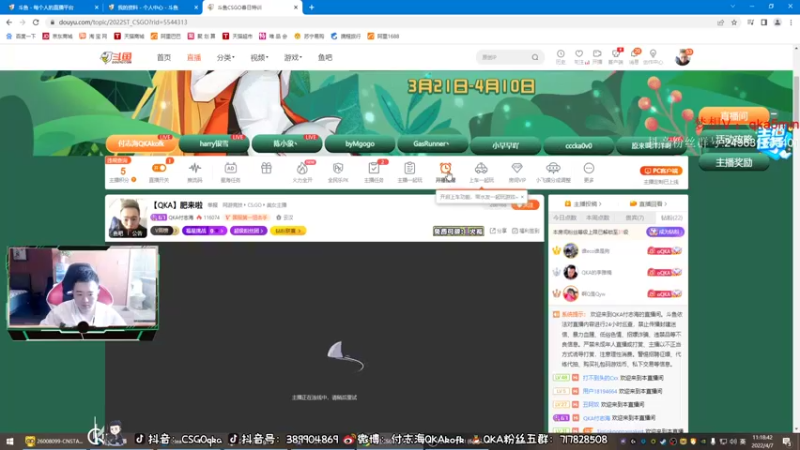Click the search magnifier icon

(535, 57)
